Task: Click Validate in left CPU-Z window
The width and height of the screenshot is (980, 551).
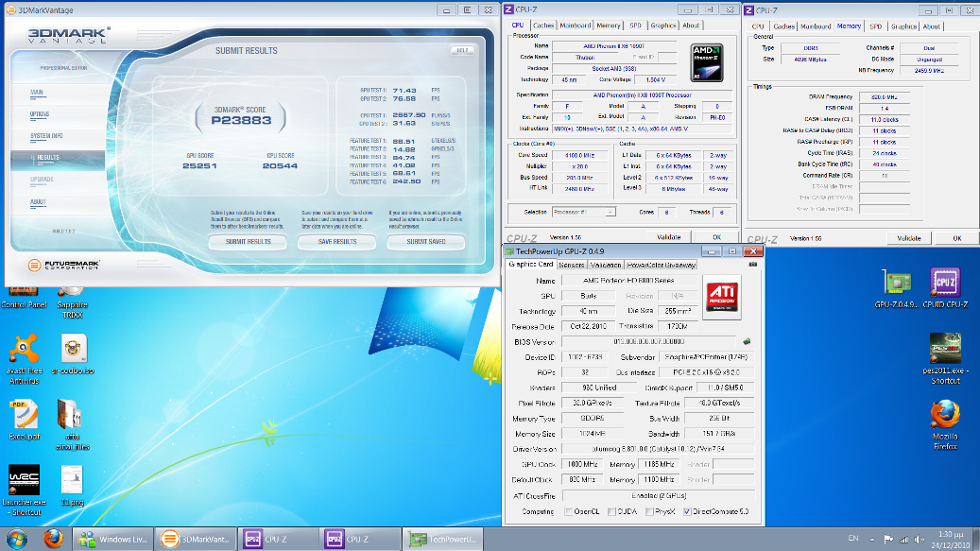Action: (669, 237)
